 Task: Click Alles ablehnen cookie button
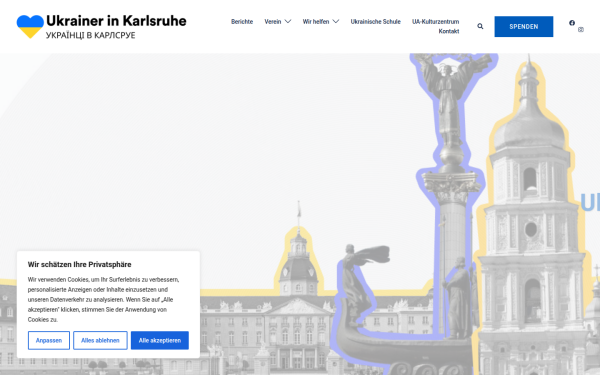coord(100,340)
